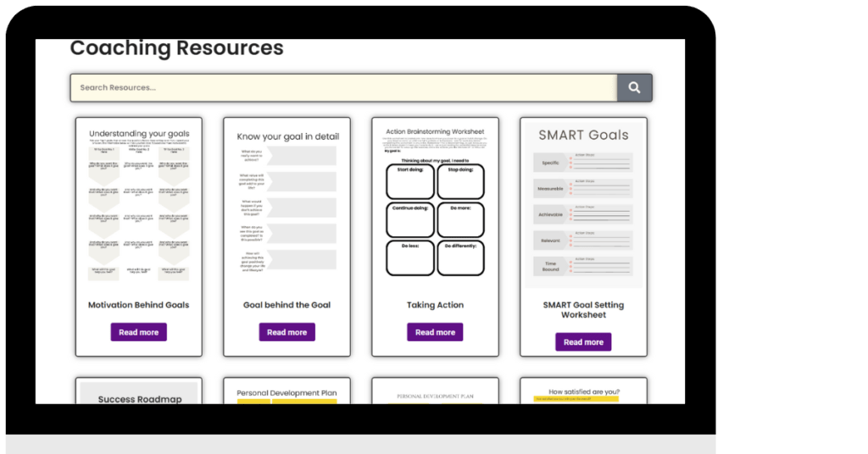Click the magnifying glass search icon
The image size is (868, 454).
[x=634, y=88]
